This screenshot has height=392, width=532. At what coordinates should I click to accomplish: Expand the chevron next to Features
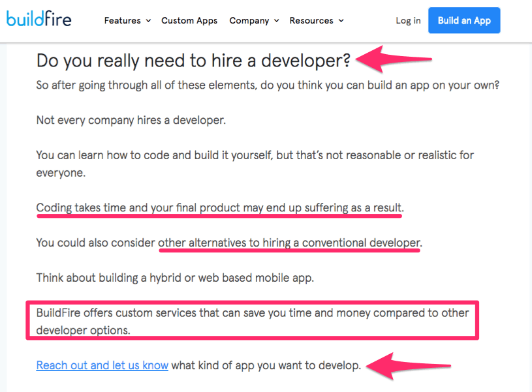(148, 21)
